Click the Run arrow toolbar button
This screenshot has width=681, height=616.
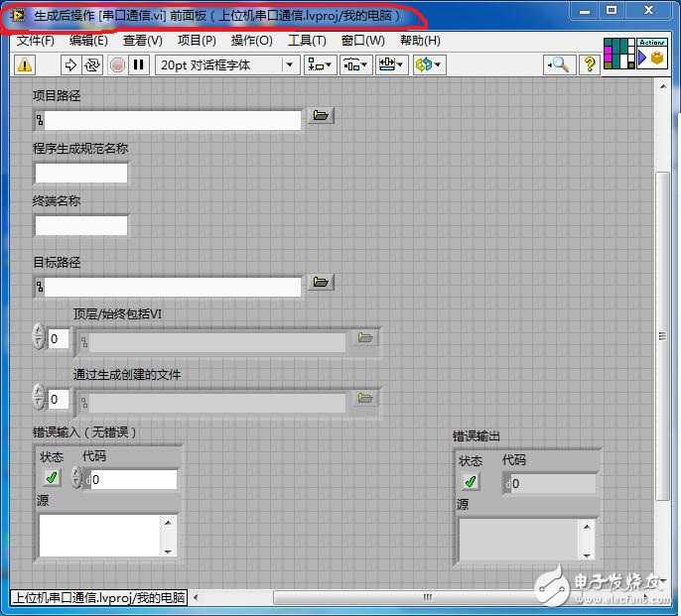[x=70, y=64]
